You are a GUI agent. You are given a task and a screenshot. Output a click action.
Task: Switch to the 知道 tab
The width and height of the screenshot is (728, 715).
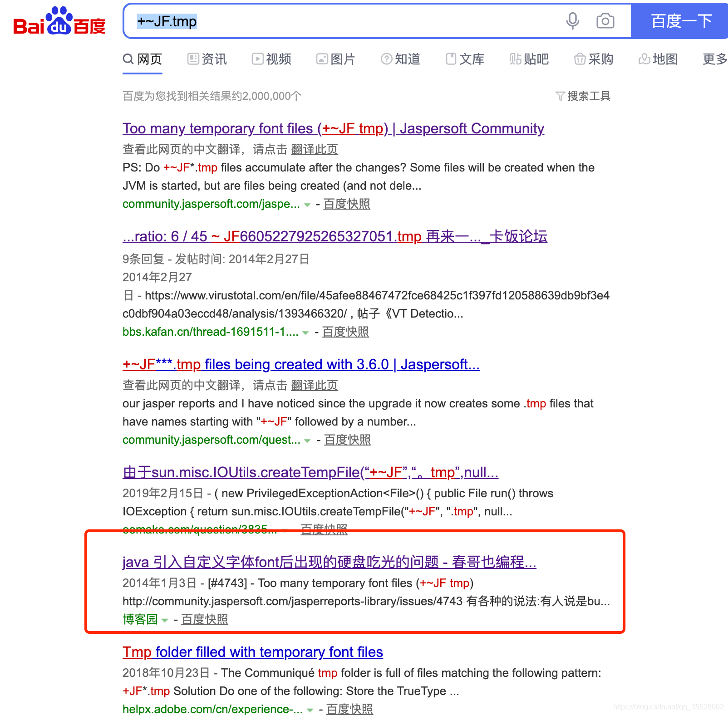400,59
